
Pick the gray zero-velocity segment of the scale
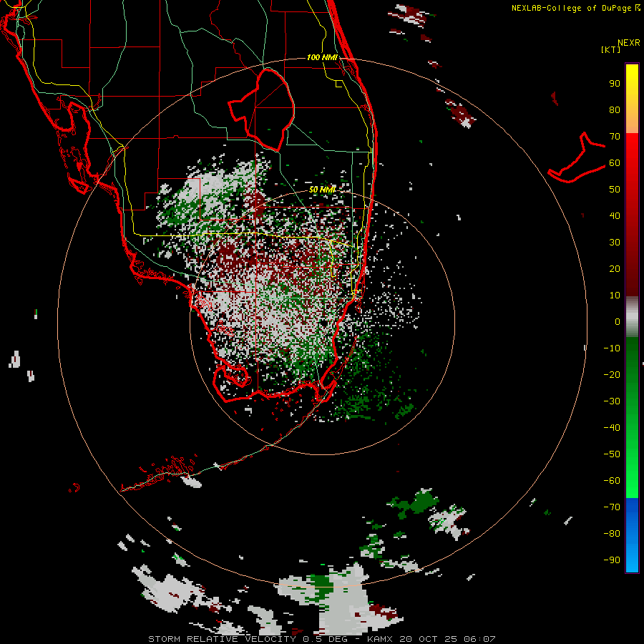pyautogui.click(x=632, y=317)
